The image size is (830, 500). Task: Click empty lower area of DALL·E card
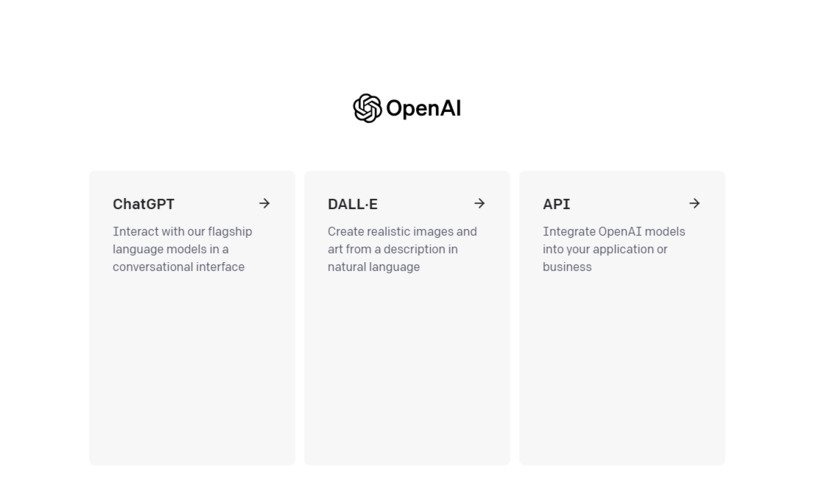[407, 370]
